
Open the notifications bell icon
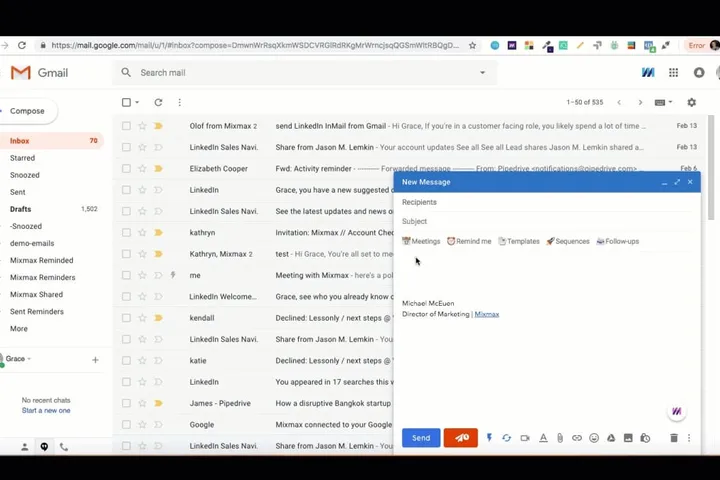(699, 73)
